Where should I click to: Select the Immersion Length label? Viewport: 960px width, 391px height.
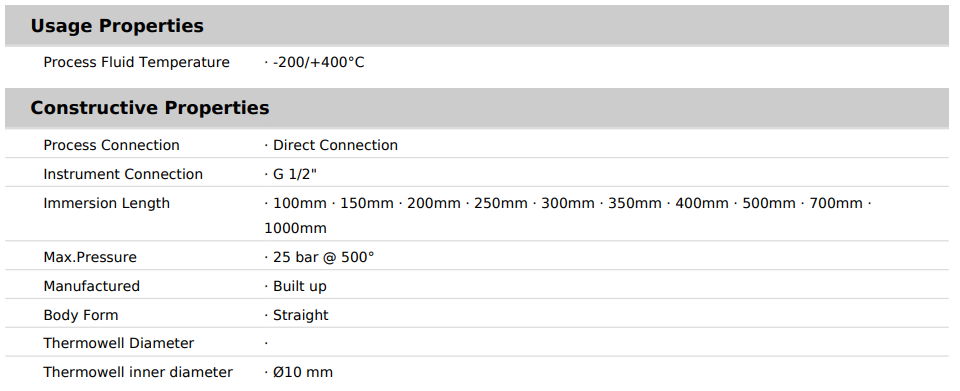pos(107,203)
